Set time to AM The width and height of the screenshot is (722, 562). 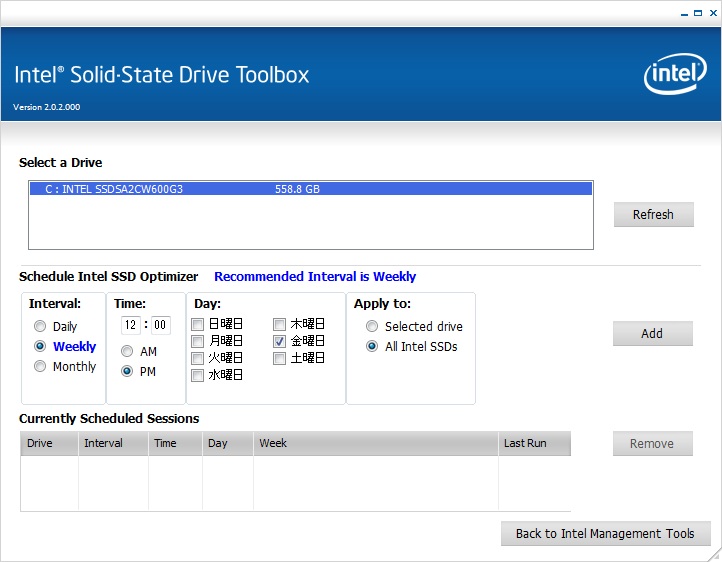[127, 351]
